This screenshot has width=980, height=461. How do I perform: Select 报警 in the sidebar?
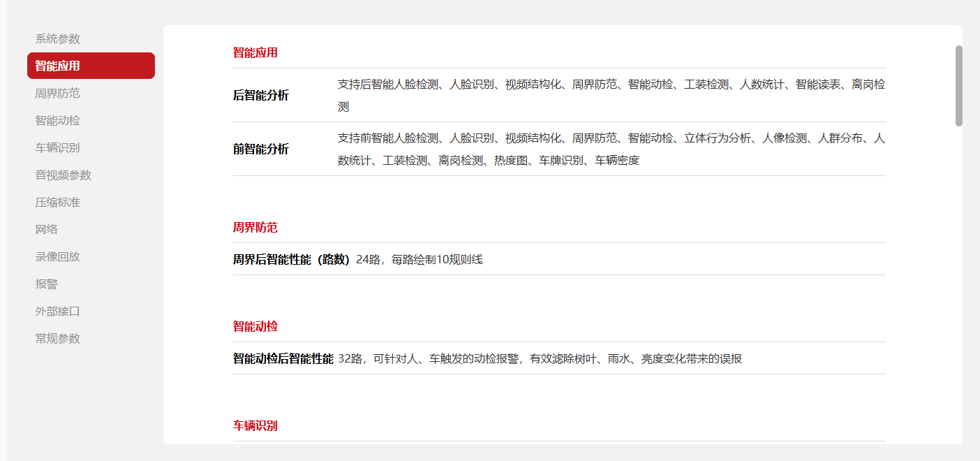pyautogui.click(x=47, y=284)
